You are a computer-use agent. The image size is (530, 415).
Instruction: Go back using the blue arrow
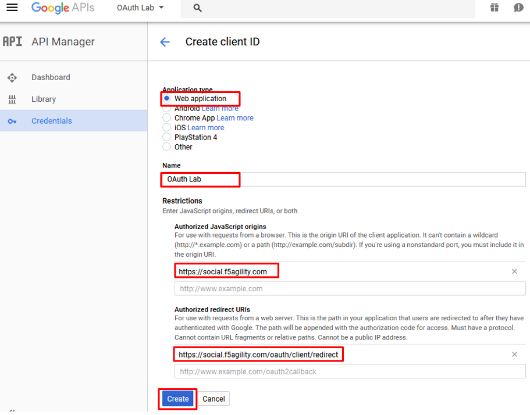(165, 42)
